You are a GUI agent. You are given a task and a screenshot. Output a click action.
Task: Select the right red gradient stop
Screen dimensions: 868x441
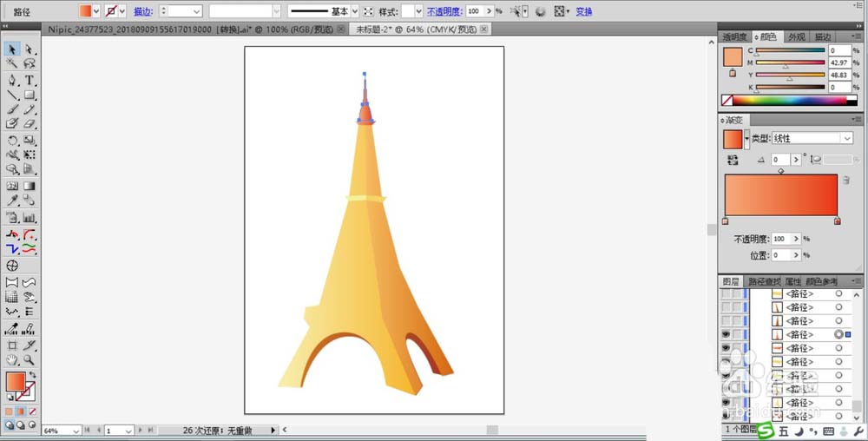tap(837, 221)
